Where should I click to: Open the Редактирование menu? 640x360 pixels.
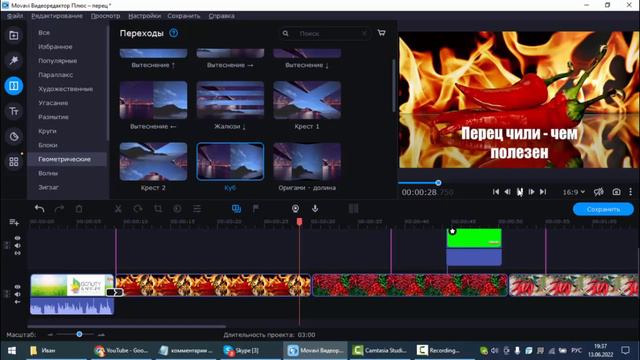tap(57, 16)
